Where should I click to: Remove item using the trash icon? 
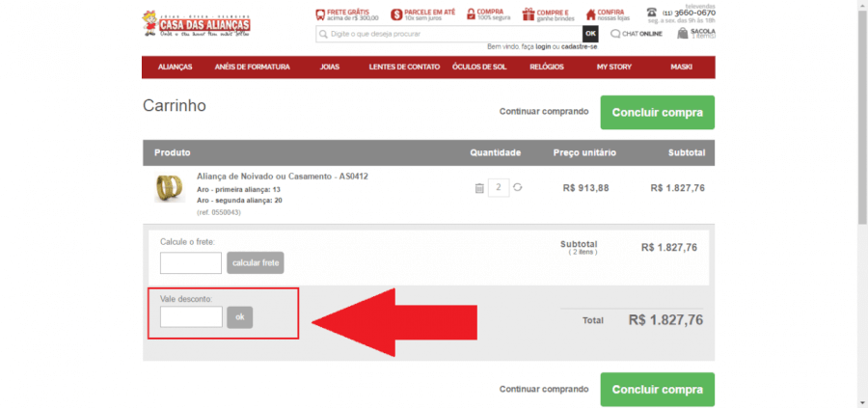[479, 188]
